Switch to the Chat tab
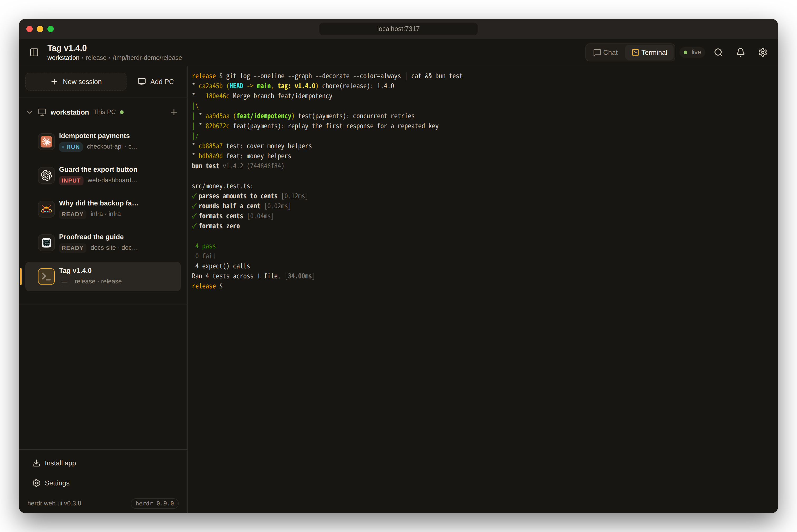 pos(606,52)
